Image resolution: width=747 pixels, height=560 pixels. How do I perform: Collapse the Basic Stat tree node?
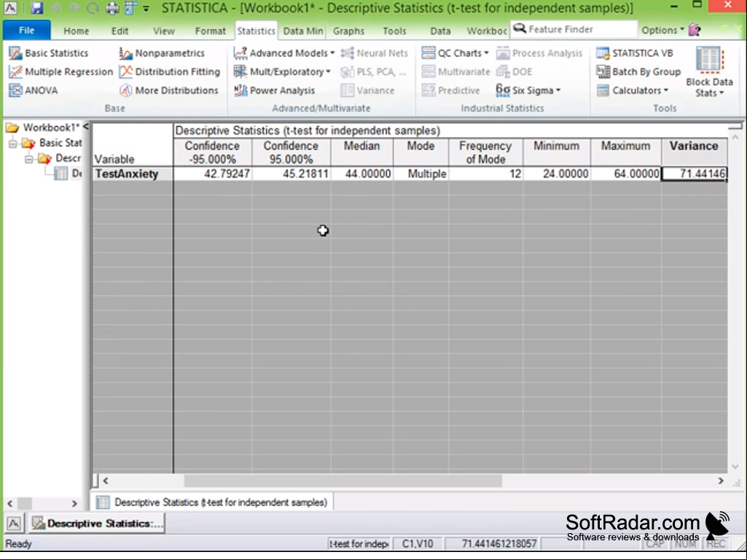point(13,143)
